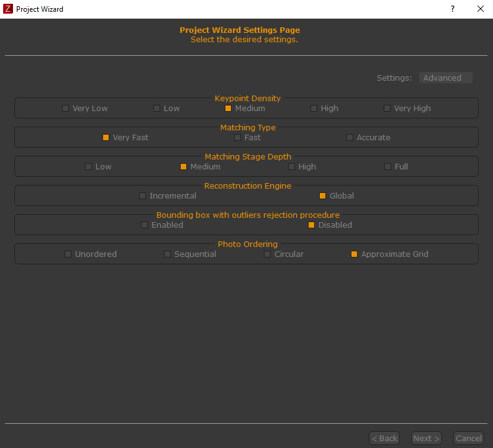The height and width of the screenshot is (448, 493).
Task: Select High matching stage depth
Action: pos(292,167)
